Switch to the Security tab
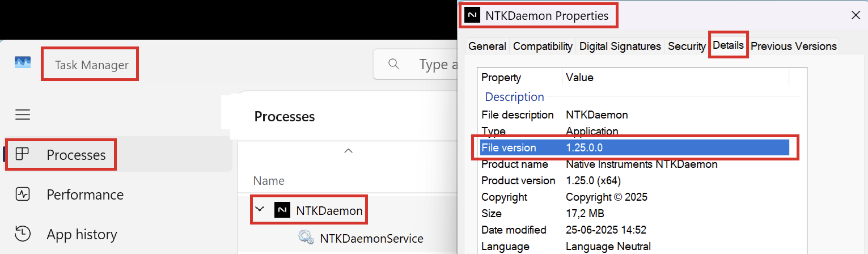Image resolution: width=868 pixels, height=254 pixels. point(687,46)
